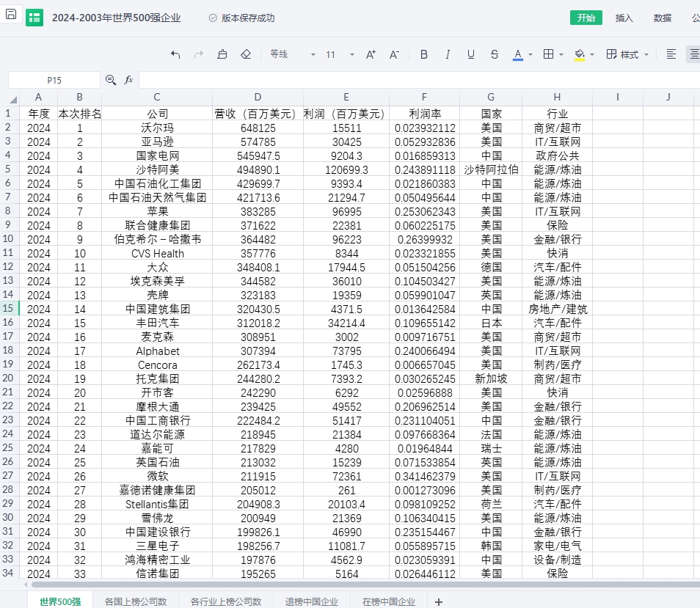
Task: Switch to the 各行业上榜公司数 sheet
Action: (226, 601)
